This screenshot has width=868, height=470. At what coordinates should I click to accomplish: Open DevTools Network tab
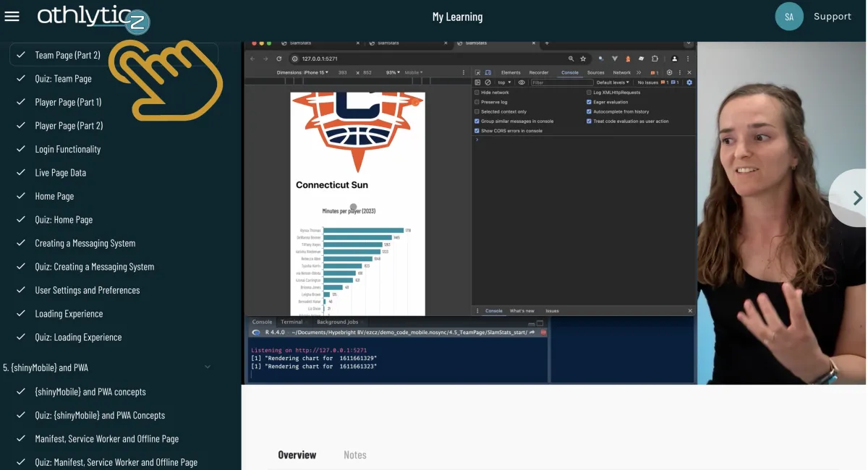coord(622,72)
